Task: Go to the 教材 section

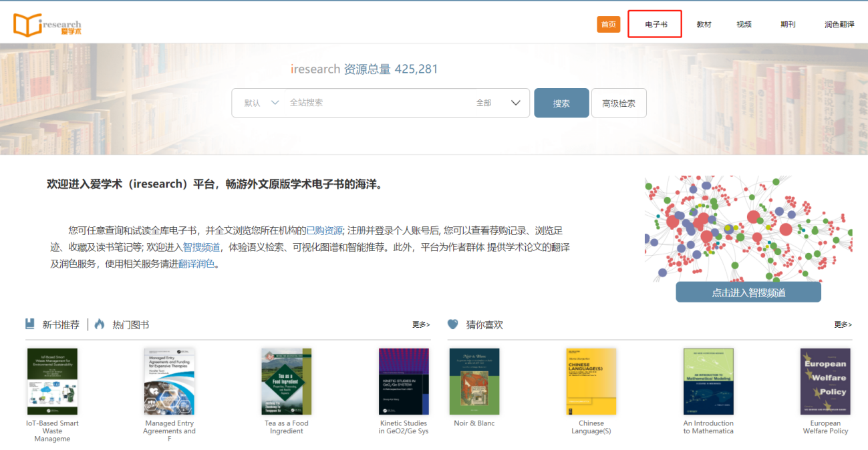Action: (704, 25)
